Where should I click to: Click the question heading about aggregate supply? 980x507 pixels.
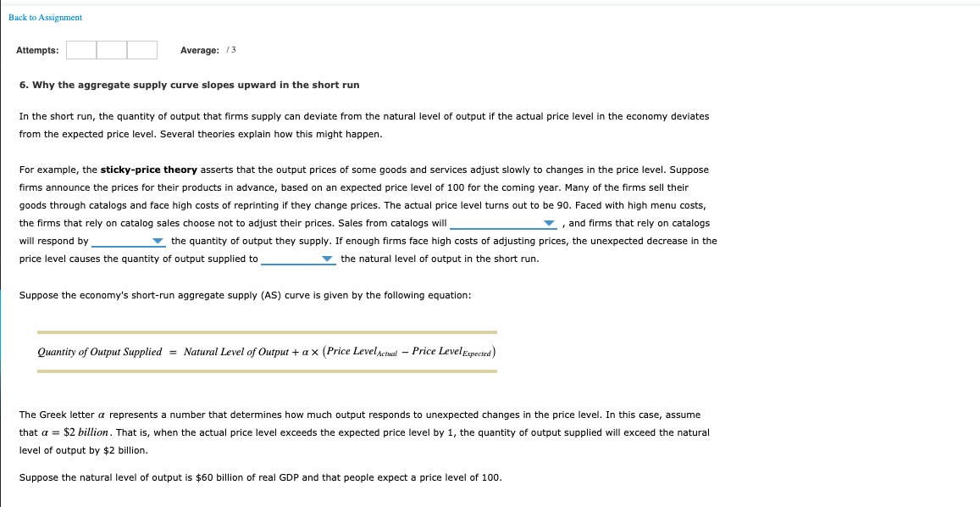(188, 84)
